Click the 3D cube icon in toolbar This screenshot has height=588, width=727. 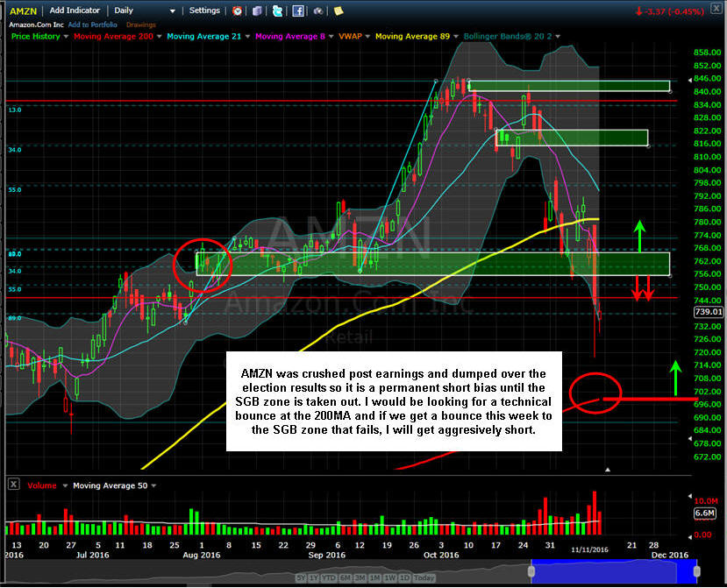[x=257, y=11]
